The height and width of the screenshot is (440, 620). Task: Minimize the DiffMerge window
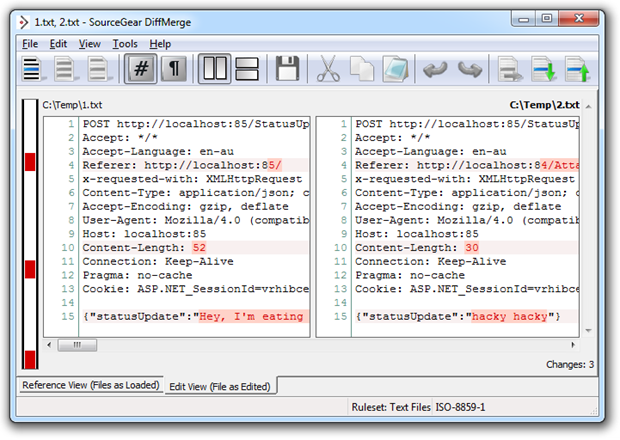pyautogui.click(x=524, y=19)
